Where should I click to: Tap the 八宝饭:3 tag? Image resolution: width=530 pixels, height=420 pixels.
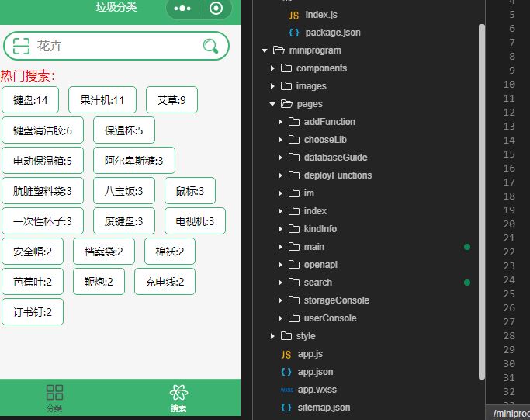(124, 191)
